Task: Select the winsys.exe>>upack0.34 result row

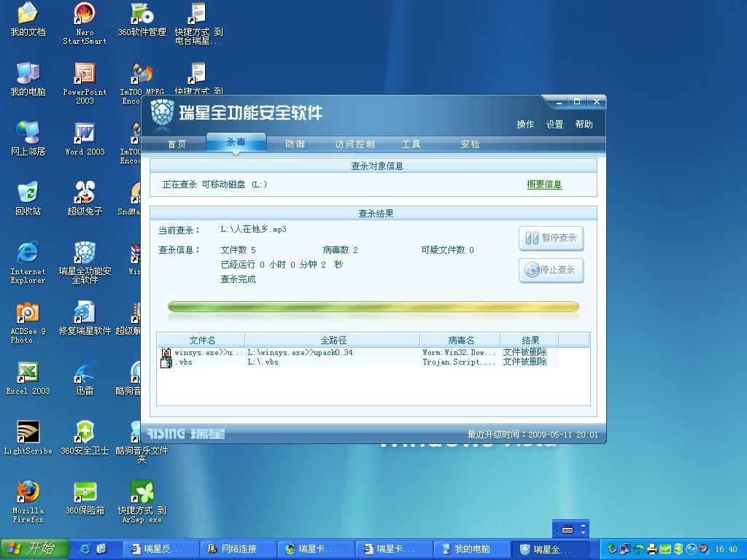Action: click(358, 352)
